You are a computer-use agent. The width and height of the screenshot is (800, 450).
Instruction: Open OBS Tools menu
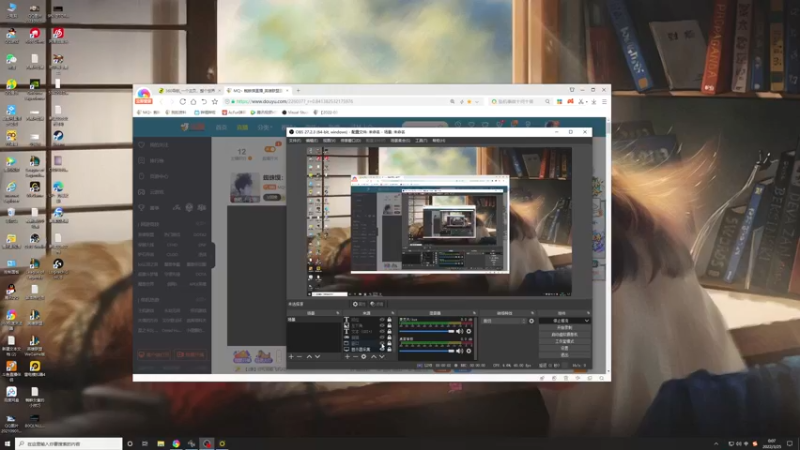coord(421,140)
